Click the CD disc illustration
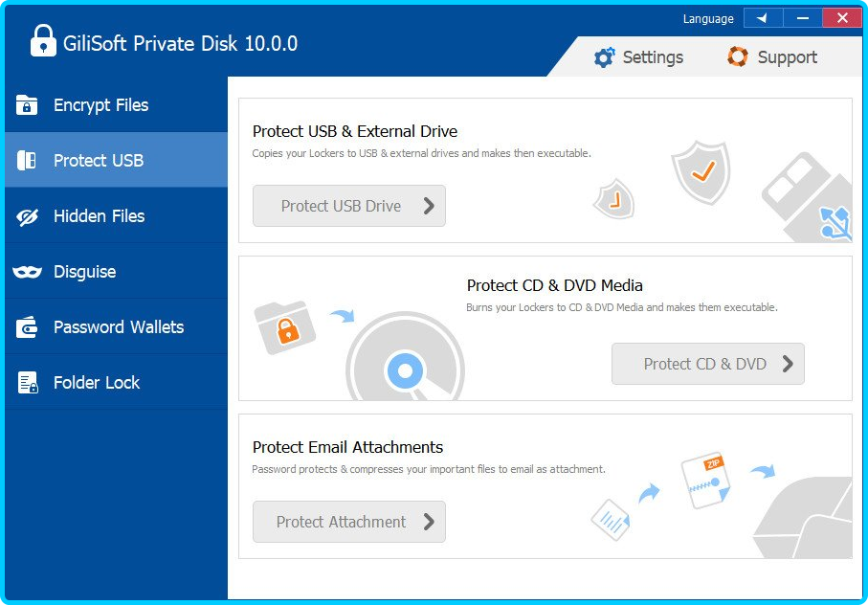The width and height of the screenshot is (868, 605). pos(405,356)
